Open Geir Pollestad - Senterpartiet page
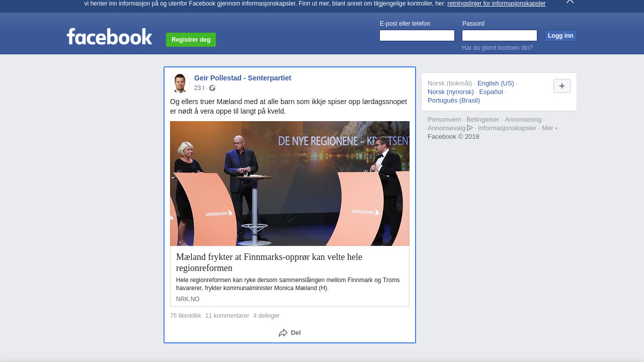The height and width of the screenshot is (362, 644). pyautogui.click(x=243, y=78)
